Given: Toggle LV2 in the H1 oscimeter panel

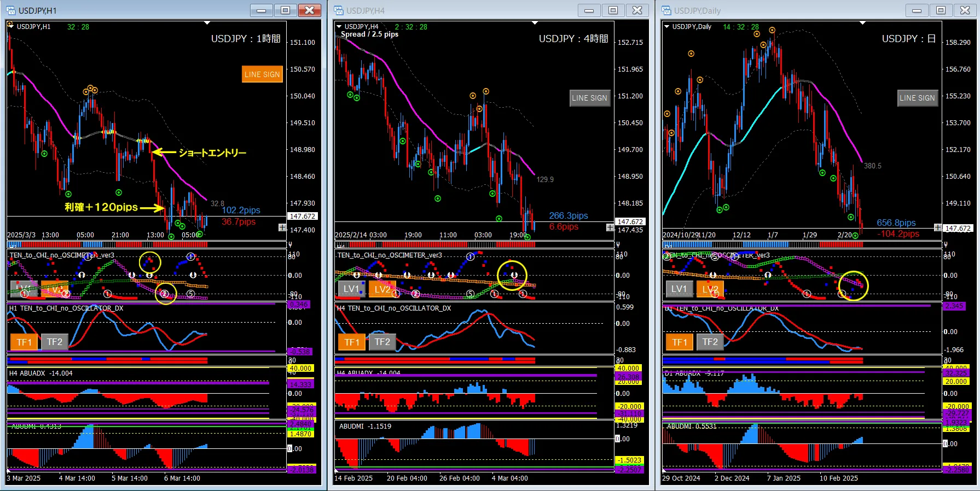Looking at the screenshot, I should click(55, 289).
